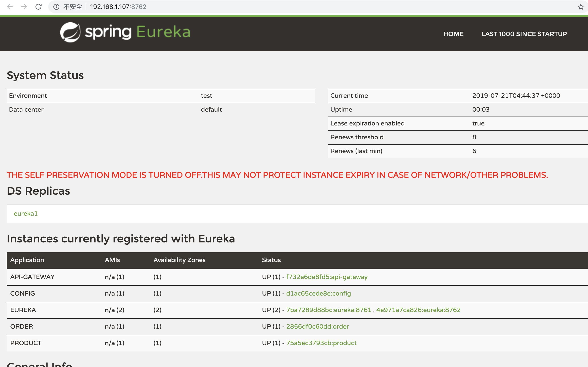Viewport: 588px width, 367px height.
Task: Click the Application column header
Action: tap(27, 260)
